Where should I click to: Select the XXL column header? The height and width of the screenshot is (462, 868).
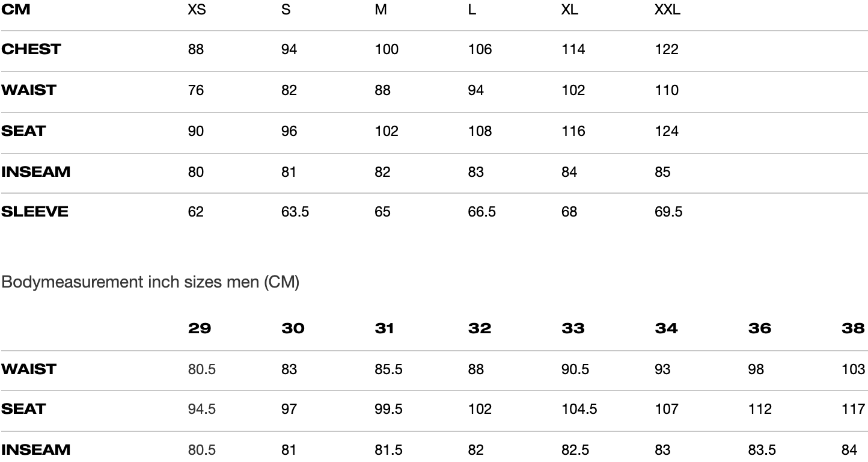(x=667, y=10)
